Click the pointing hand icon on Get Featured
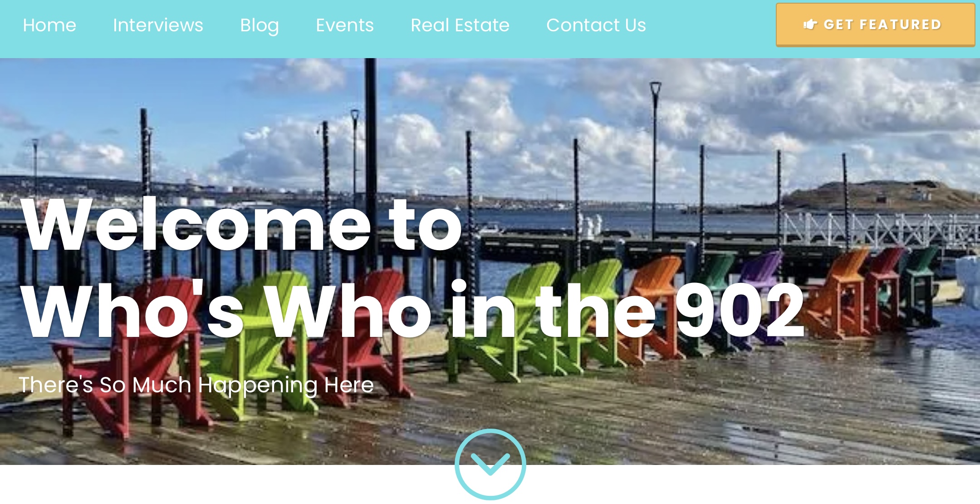Image resolution: width=980 pixels, height=504 pixels. [x=810, y=25]
